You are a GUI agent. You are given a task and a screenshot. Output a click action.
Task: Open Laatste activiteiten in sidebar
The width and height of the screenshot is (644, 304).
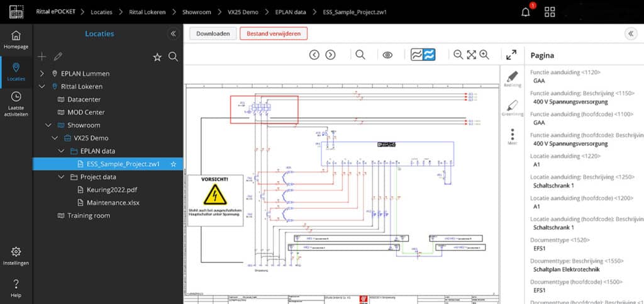(16, 104)
